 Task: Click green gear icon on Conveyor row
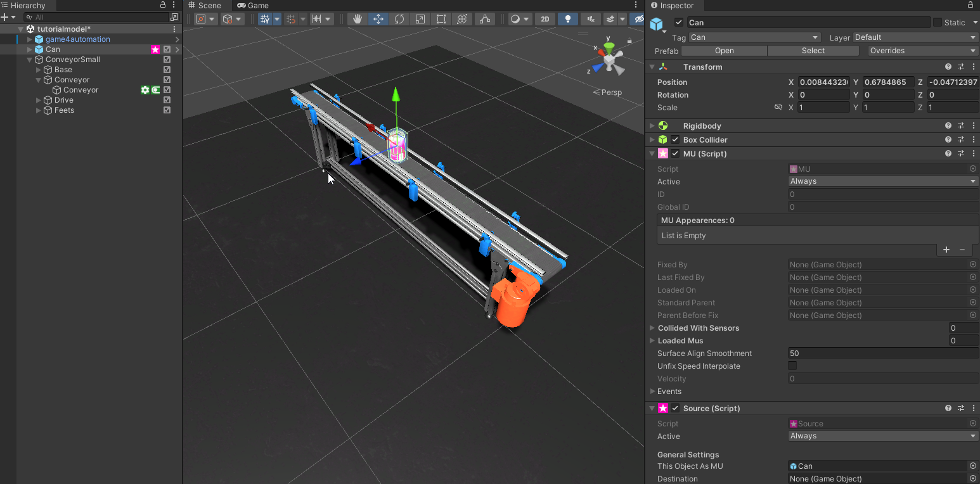point(145,90)
